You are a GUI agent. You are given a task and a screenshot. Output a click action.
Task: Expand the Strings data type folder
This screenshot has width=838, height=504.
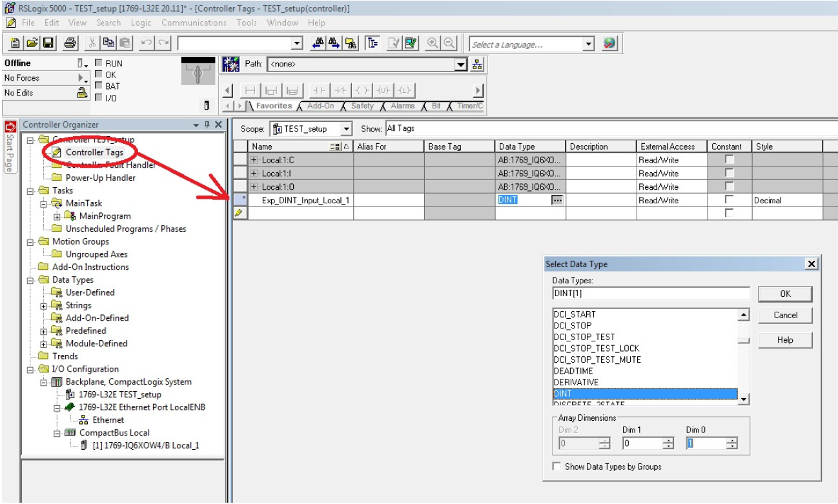44,305
